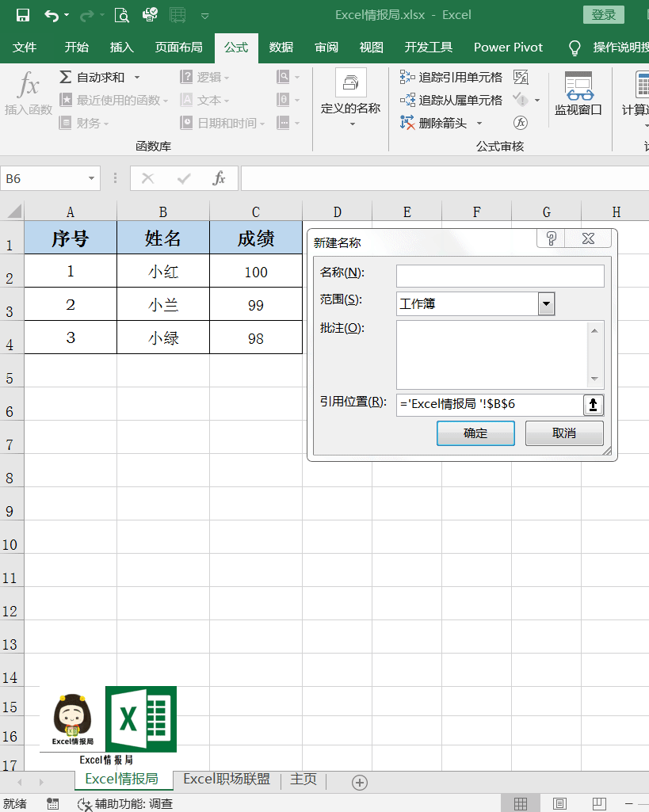
Task: Switch to Page Break Preview view
Action: click(x=598, y=803)
